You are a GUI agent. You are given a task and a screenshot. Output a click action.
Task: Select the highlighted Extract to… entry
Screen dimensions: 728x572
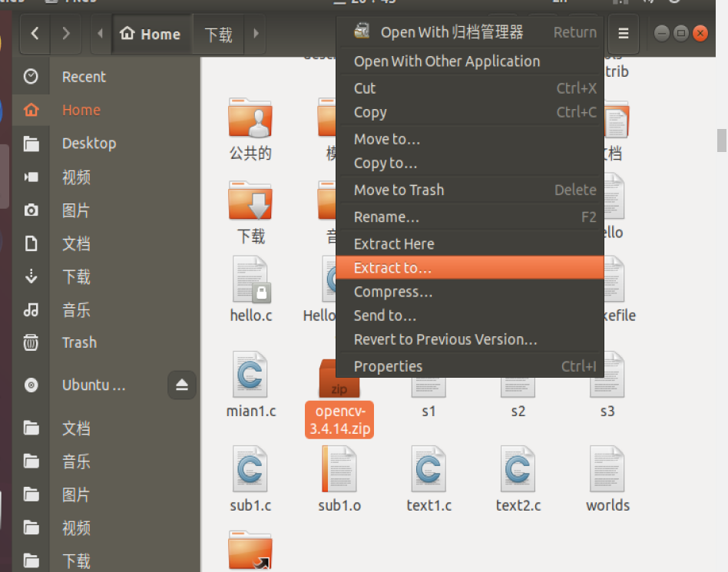[x=470, y=267]
